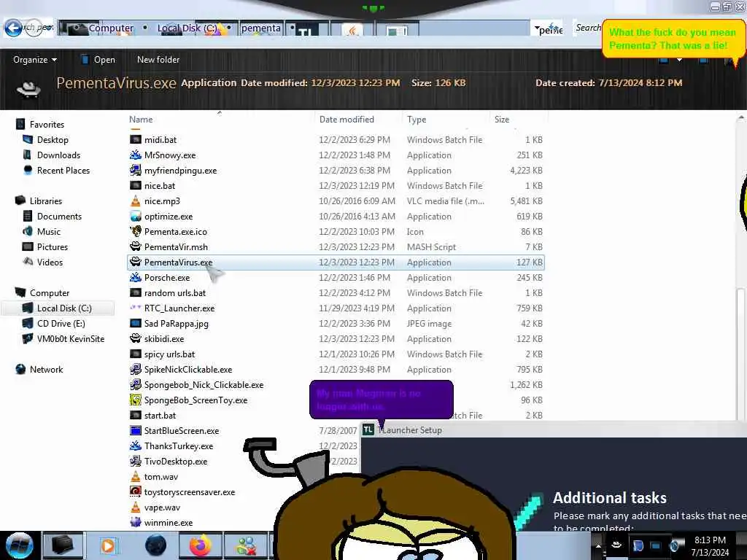747x560 pixels.
Task: Open Computer in navigation pane
Action: click(x=50, y=293)
